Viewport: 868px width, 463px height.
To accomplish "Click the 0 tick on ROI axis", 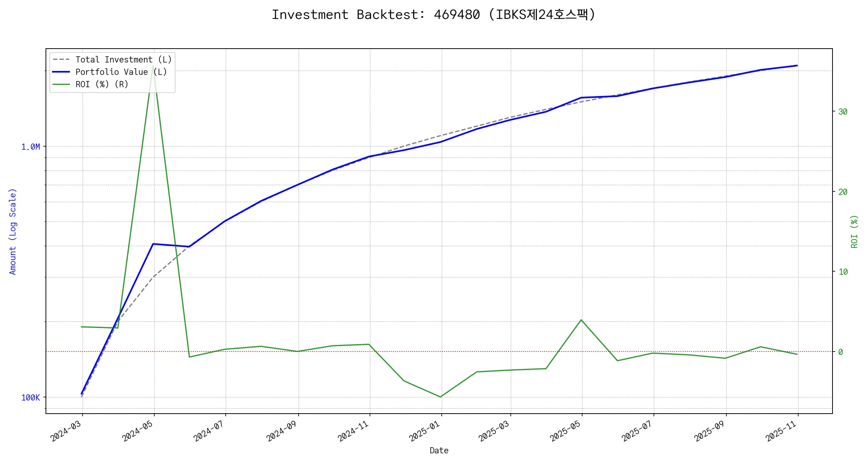I will click(841, 352).
